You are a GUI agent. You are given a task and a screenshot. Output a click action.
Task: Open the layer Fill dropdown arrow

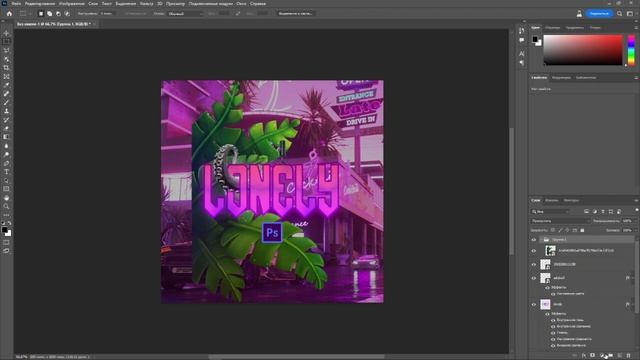coord(635,230)
